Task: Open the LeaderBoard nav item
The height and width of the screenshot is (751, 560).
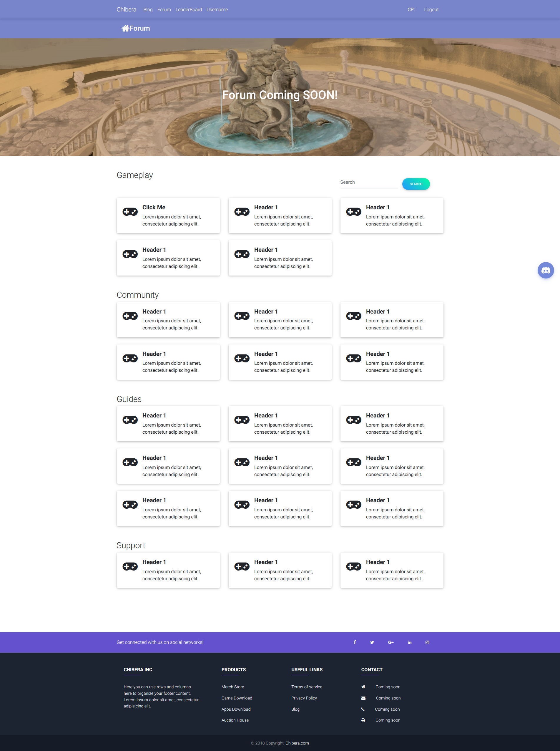Action: [x=188, y=9]
